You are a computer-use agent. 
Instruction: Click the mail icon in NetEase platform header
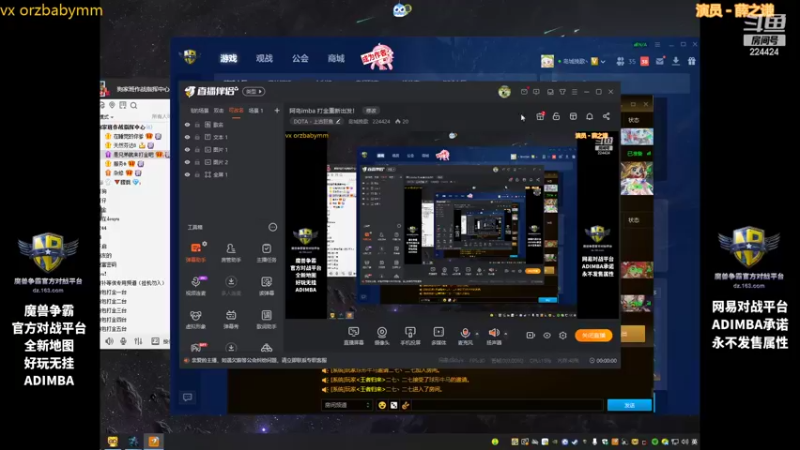tap(660, 61)
